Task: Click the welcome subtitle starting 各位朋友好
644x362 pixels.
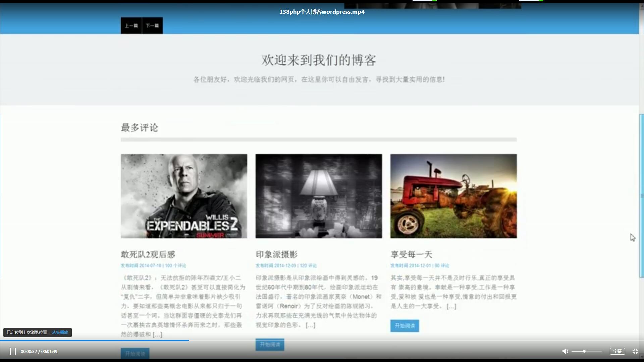Action: click(319, 79)
